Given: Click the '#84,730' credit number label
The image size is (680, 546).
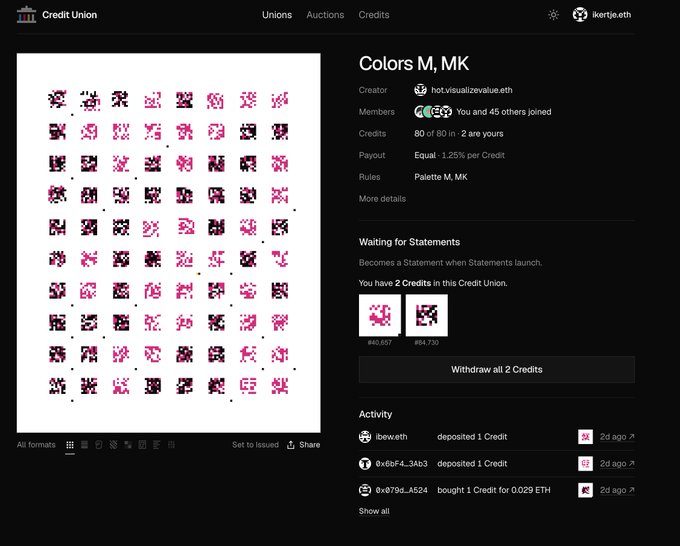Looking at the screenshot, I should pos(426,343).
